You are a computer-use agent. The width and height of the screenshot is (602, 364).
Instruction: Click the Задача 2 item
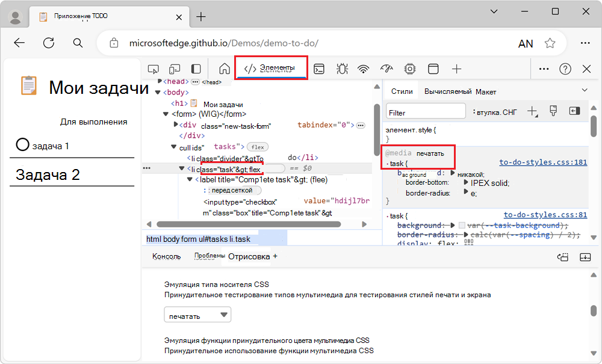48,175
